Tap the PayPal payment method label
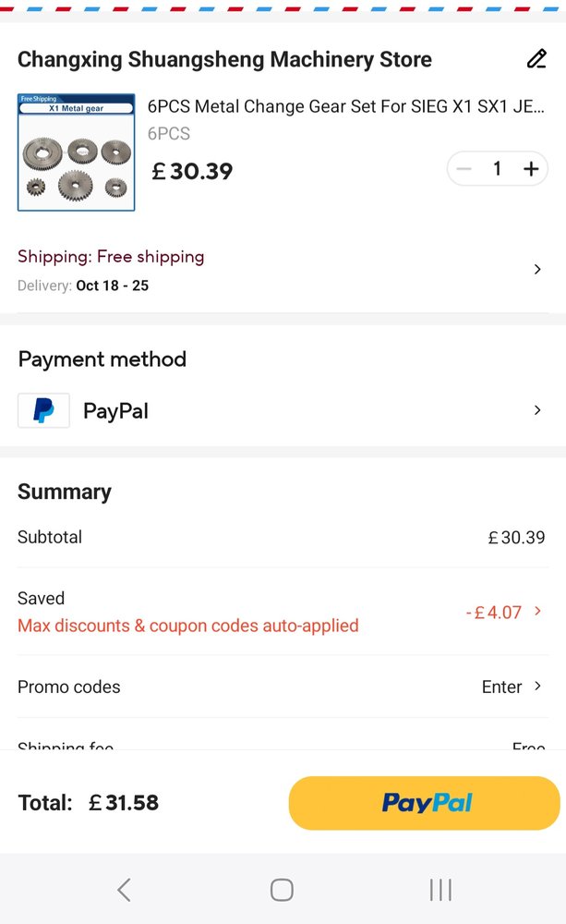The image size is (566, 924). [x=115, y=411]
